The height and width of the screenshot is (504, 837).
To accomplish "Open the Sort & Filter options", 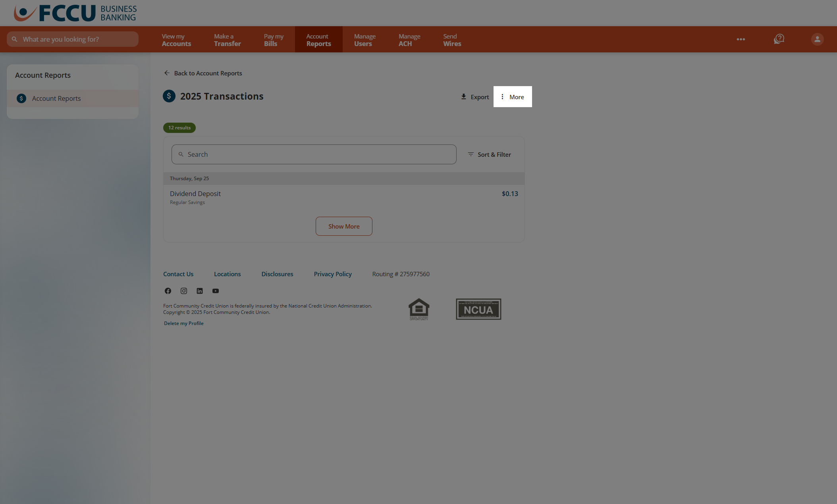I will (x=489, y=154).
